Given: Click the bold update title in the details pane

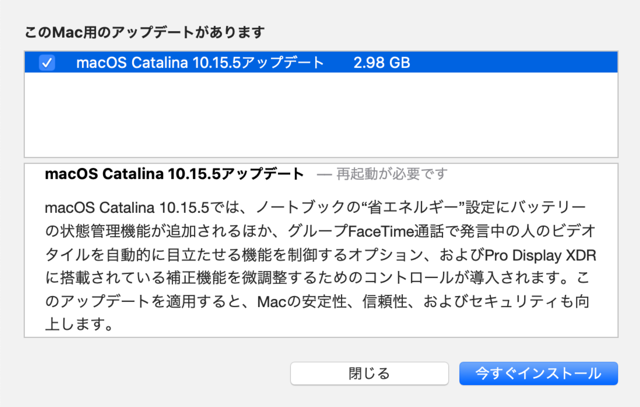Looking at the screenshot, I should (174, 174).
